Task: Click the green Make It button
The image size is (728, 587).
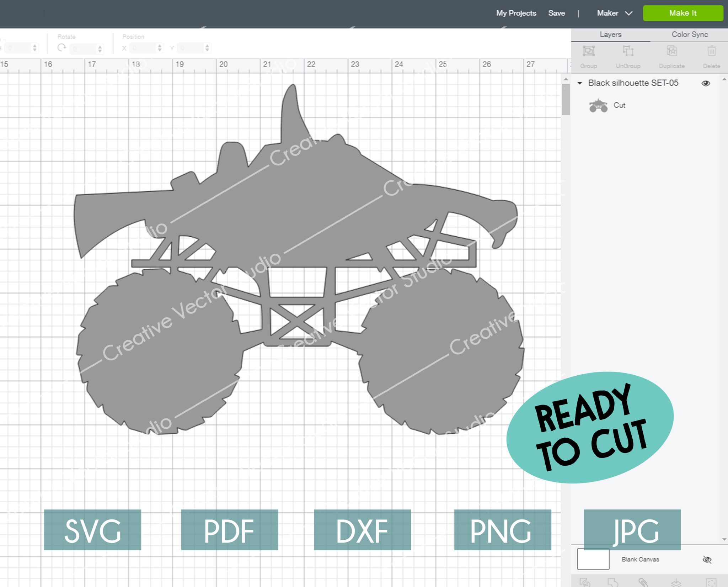Action: [683, 13]
